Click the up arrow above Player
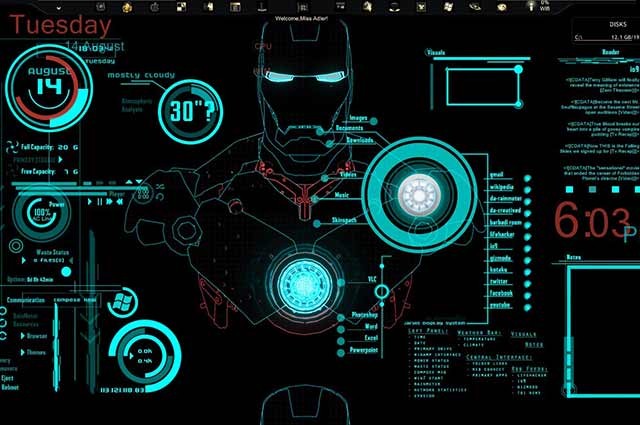This screenshot has height=425, width=640. point(129,181)
